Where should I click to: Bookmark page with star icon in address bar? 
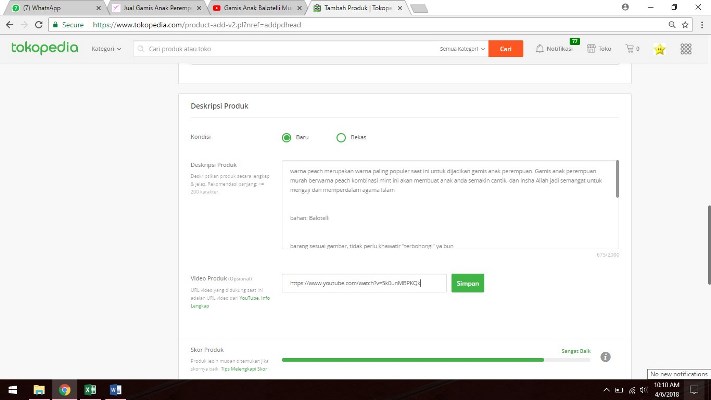pos(685,24)
